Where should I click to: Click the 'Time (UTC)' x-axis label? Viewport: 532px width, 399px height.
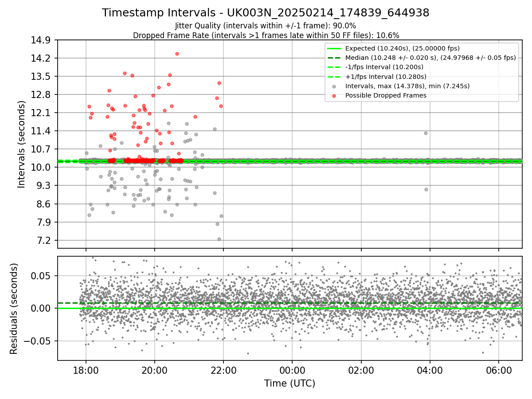[289, 383]
